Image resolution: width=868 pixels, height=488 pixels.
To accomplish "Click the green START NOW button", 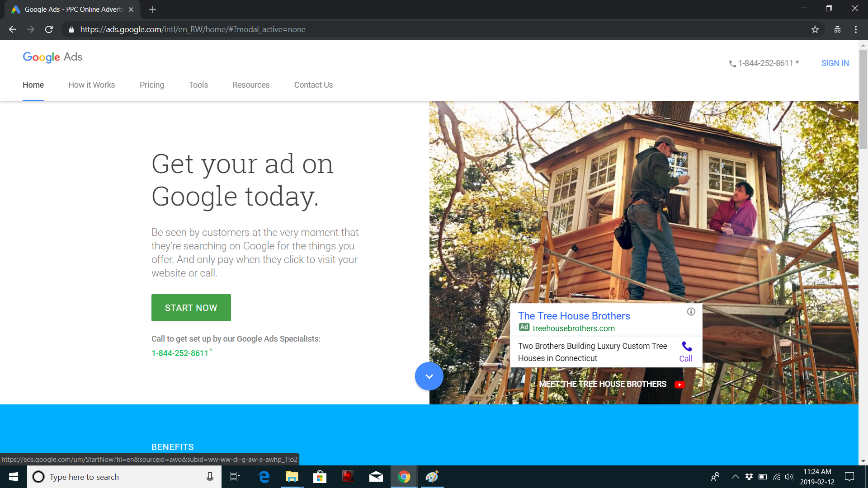I will point(191,308).
